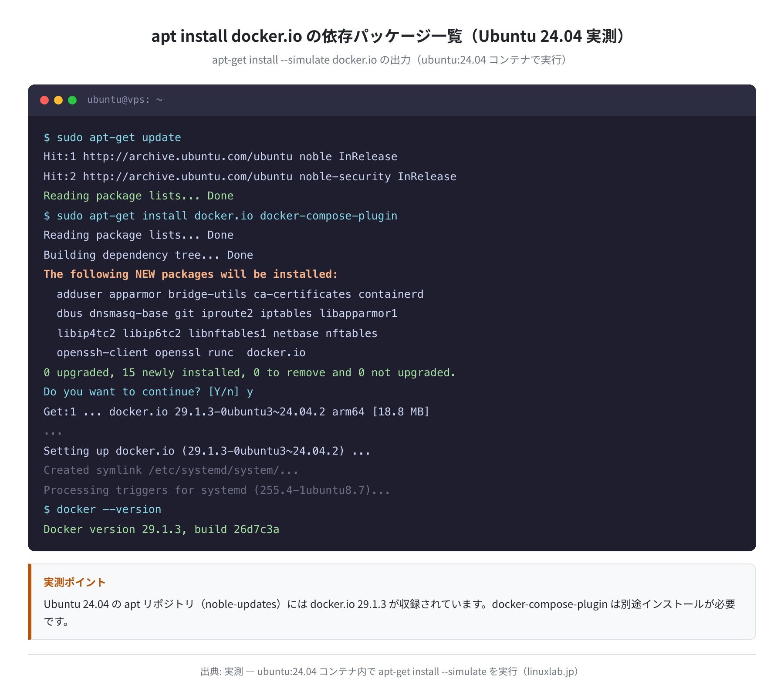Click the line 'Setting up docker.io (29.1.3-0ubuntu3~24.04.2) ...'

coord(207,451)
